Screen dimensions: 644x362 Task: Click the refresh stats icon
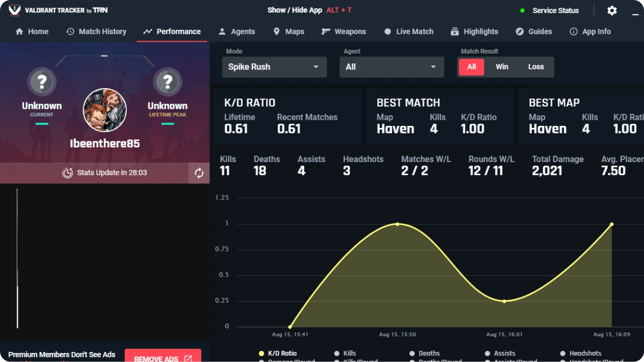click(199, 172)
